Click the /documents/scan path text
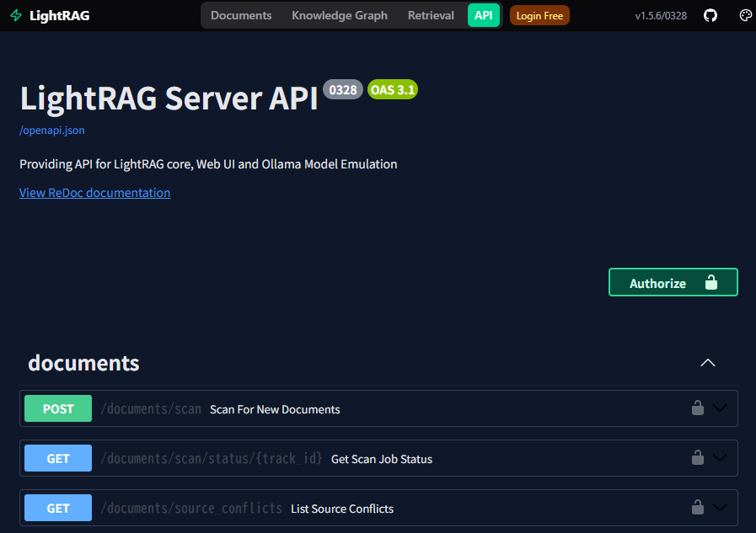This screenshot has width=756, height=533. click(x=151, y=409)
